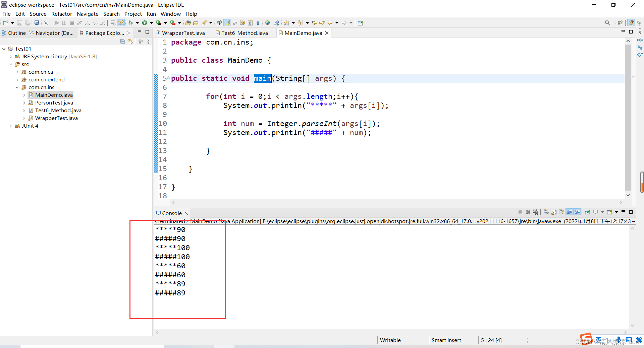Switch to WrapperTest.java editor tab
Viewport: 644px width, 348px height.
pos(180,33)
